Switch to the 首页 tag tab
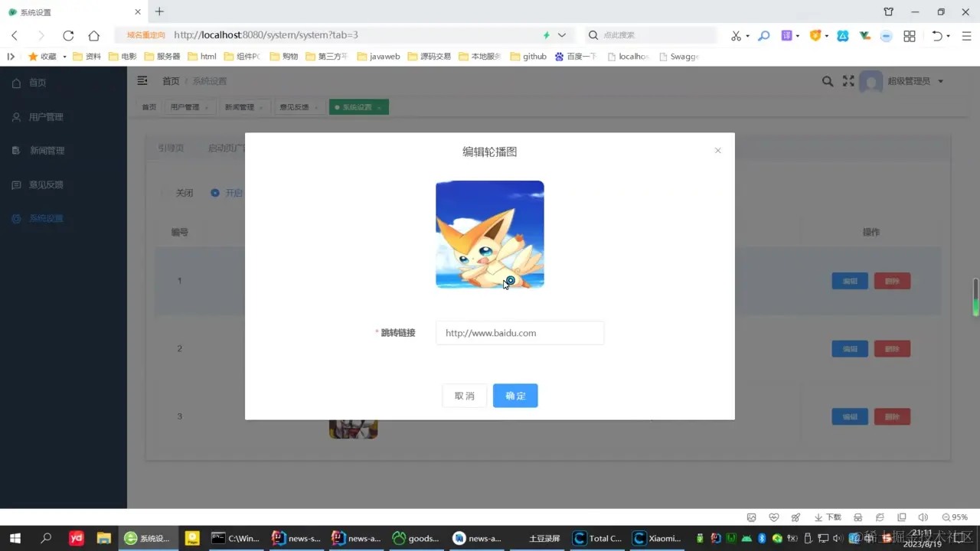Screen dimensions: 980x551 (x=149, y=107)
